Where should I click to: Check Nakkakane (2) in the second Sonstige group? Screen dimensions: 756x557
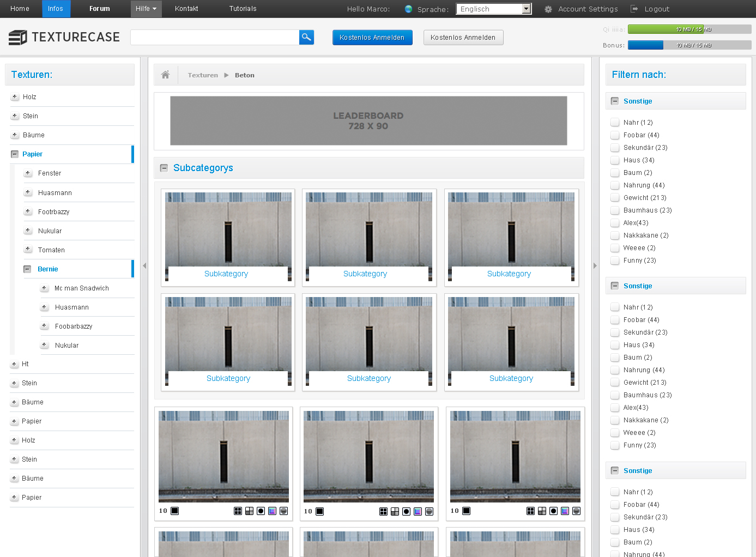[x=615, y=420]
